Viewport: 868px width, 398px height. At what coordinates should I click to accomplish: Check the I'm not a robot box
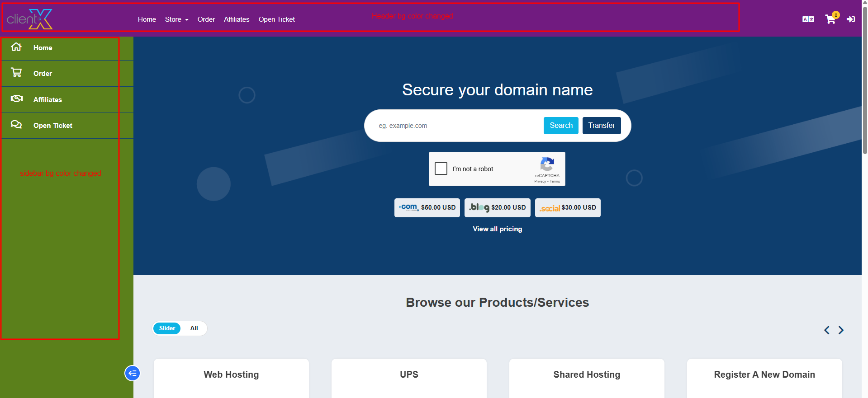[x=441, y=169]
